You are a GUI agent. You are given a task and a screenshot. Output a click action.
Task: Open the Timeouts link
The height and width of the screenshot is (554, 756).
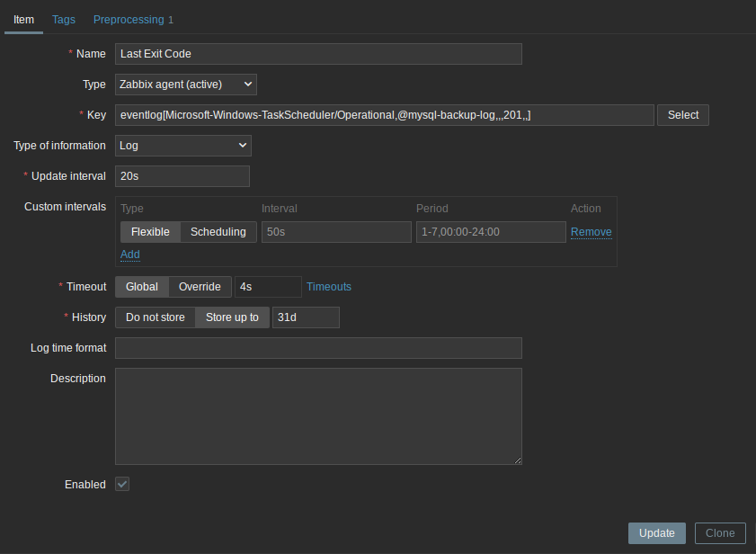click(329, 287)
